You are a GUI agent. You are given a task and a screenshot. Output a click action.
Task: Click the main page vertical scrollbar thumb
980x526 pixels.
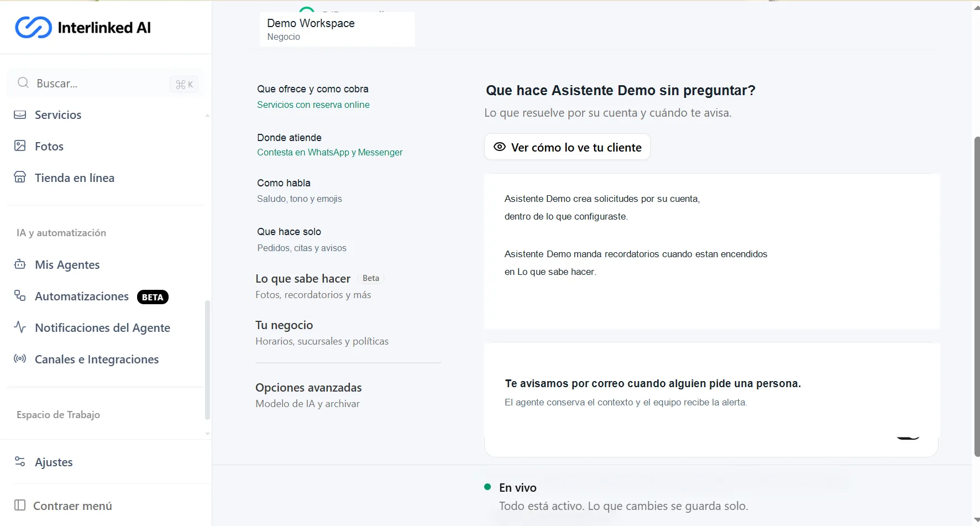click(x=977, y=296)
